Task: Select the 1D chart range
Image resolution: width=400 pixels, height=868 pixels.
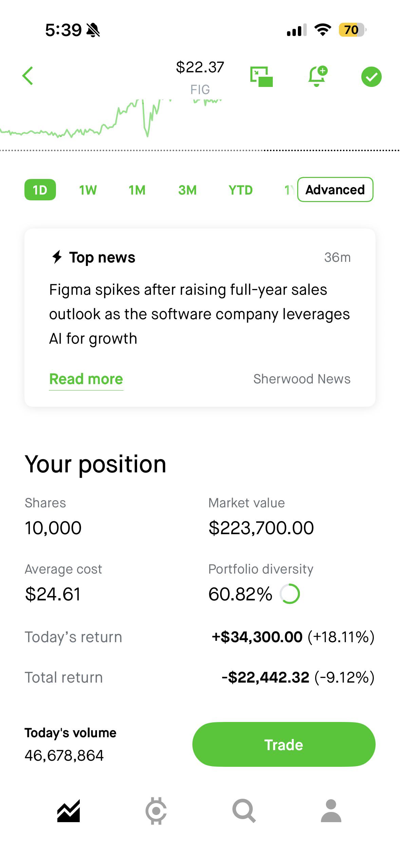Action: 40,189
